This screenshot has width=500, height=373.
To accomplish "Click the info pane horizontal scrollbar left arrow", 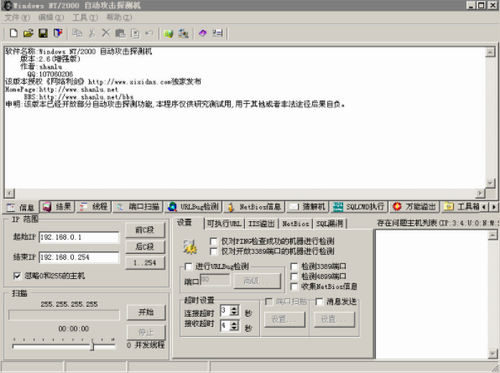I will [10, 193].
